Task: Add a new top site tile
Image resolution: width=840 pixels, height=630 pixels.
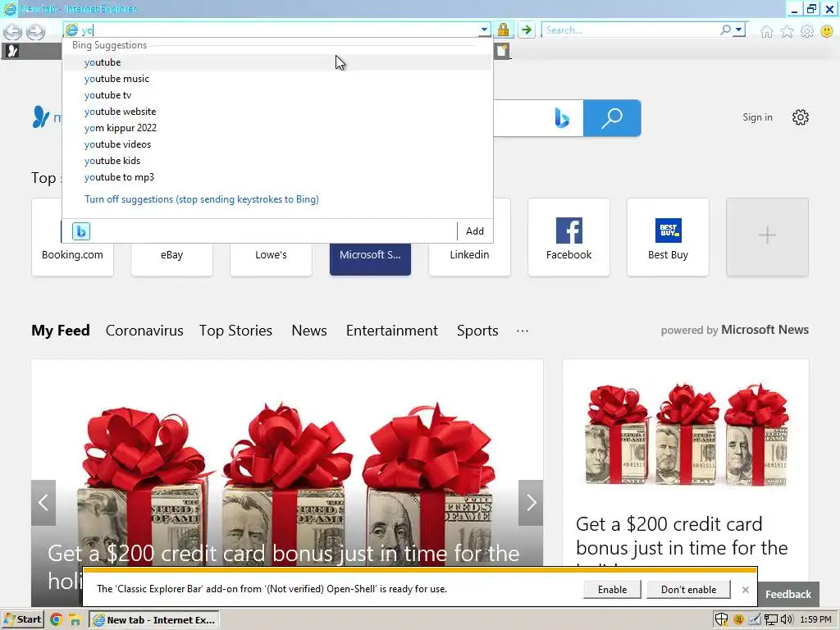Action: pyautogui.click(x=767, y=237)
